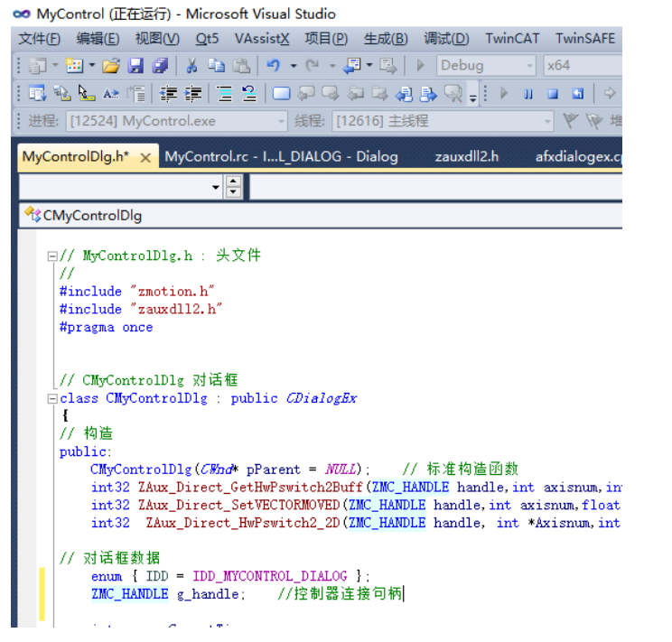Switch to MyControl.rc Dialog tab
Viewport: 672px width, 642px height.
(x=281, y=157)
